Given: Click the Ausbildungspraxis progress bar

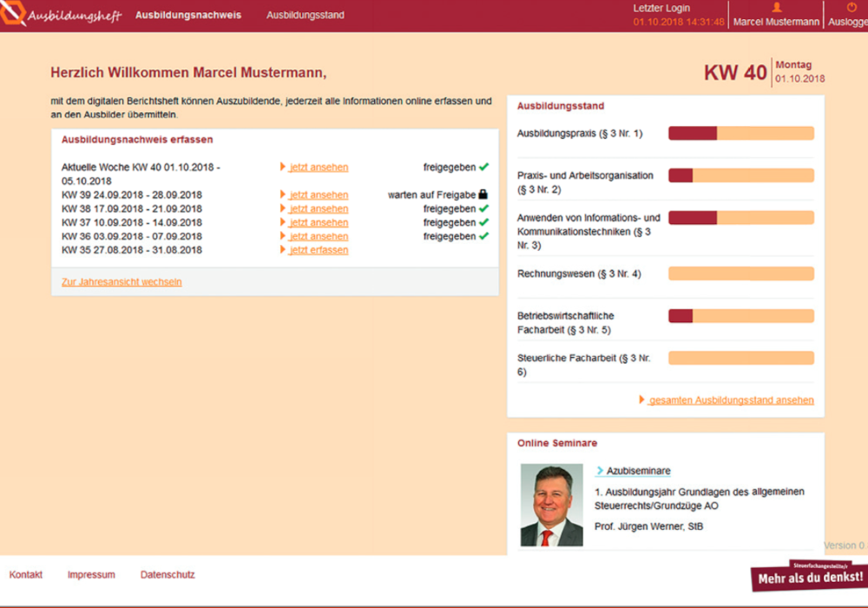Looking at the screenshot, I should click(740, 133).
